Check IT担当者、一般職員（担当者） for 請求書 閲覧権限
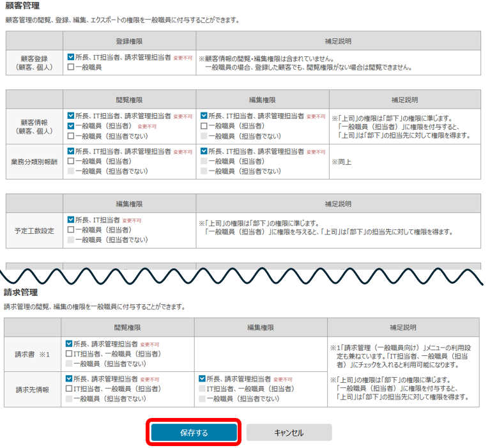Viewport: 497px width, 448px height. (70, 353)
